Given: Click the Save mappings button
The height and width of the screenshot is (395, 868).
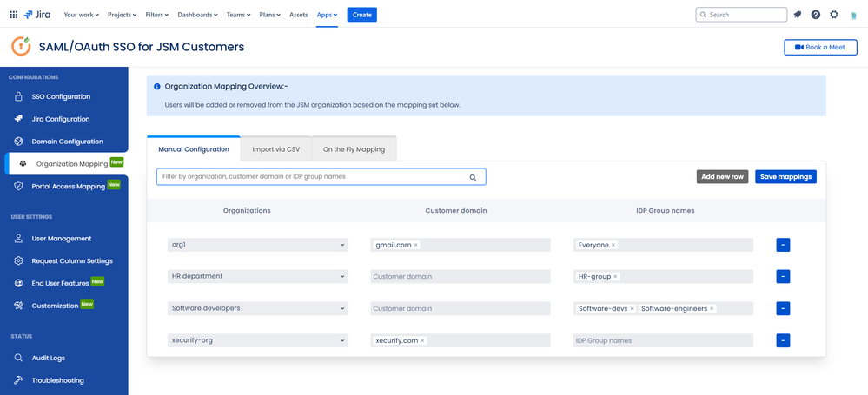Looking at the screenshot, I should 785,177.
